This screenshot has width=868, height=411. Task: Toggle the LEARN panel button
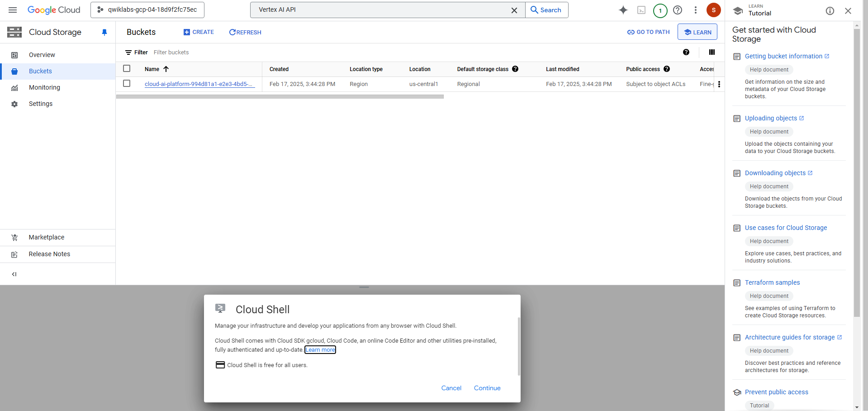coord(697,32)
